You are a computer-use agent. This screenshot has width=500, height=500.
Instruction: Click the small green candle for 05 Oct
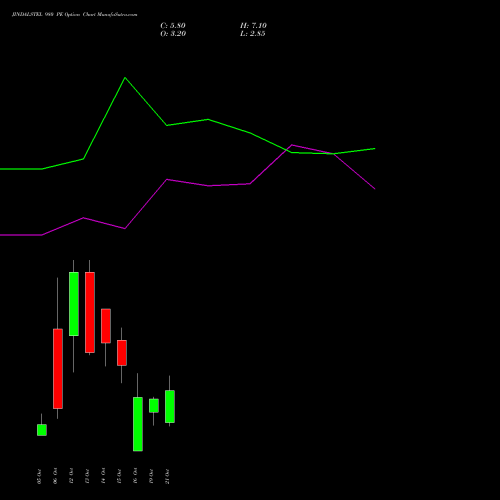pos(42,430)
